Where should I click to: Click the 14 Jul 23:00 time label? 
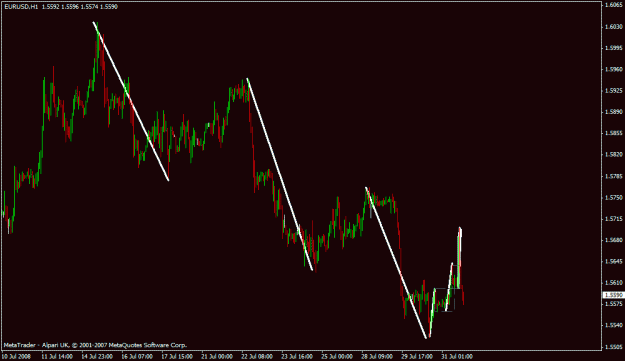(97, 356)
